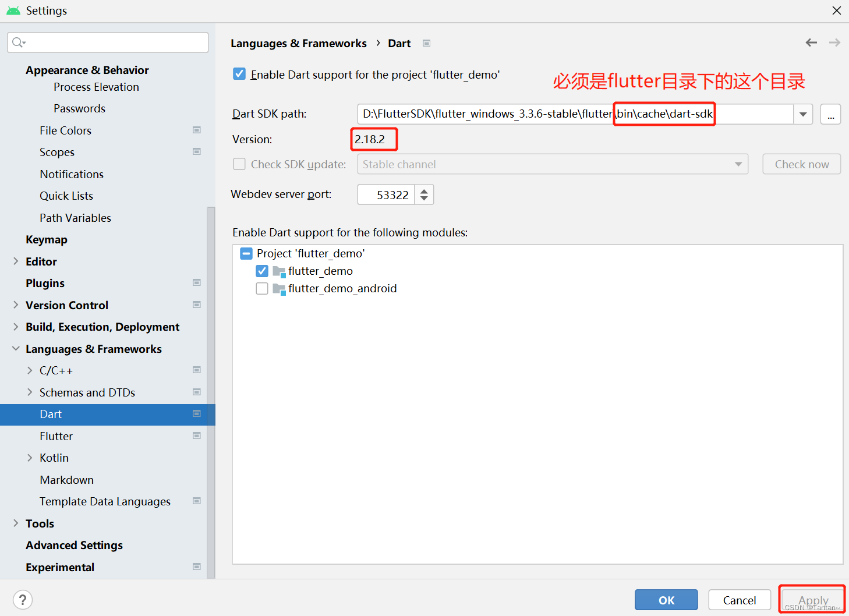Select the Path Variables item
This screenshot has height=616, width=849.
(76, 218)
